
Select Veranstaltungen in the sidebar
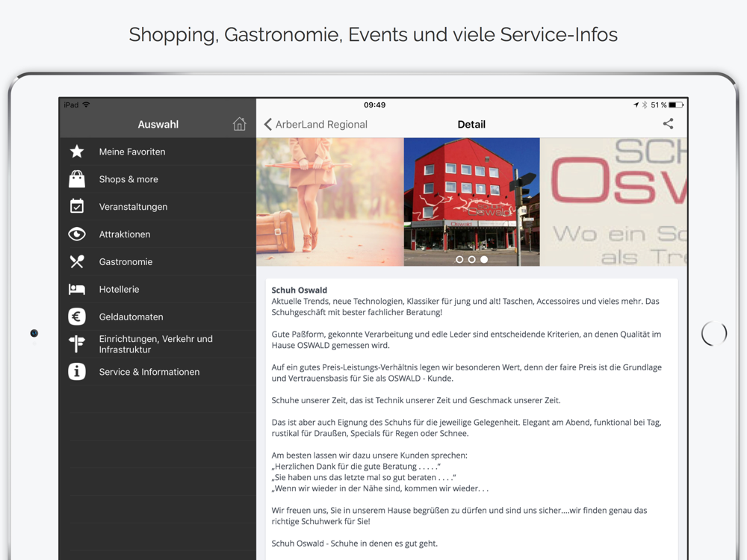(x=158, y=207)
